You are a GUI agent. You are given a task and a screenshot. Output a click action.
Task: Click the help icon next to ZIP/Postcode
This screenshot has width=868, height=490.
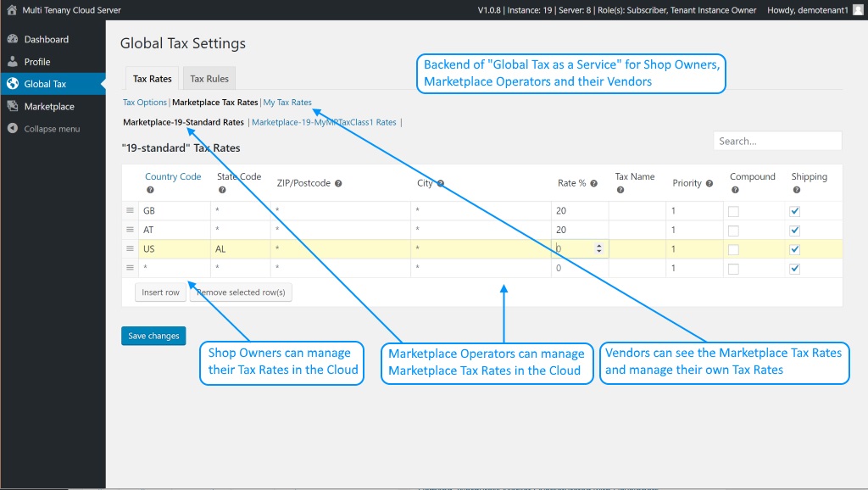(338, 183)
